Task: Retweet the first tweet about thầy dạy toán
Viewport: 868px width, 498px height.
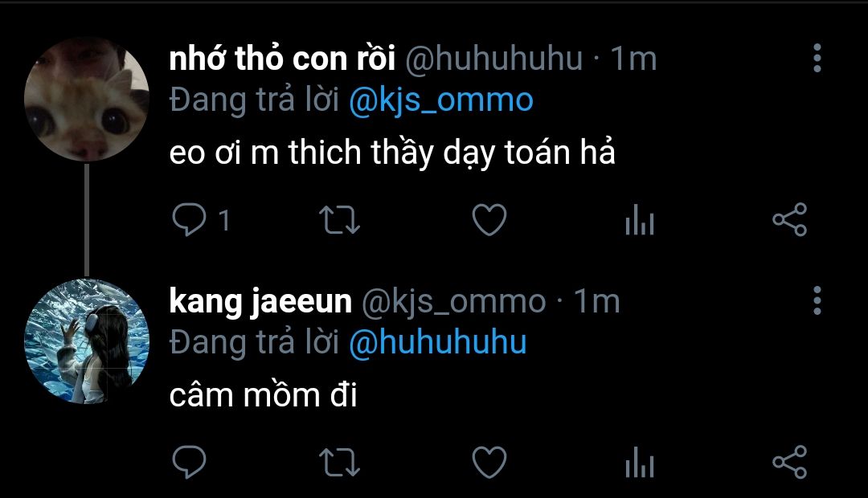Action: [x=340, y=220]
